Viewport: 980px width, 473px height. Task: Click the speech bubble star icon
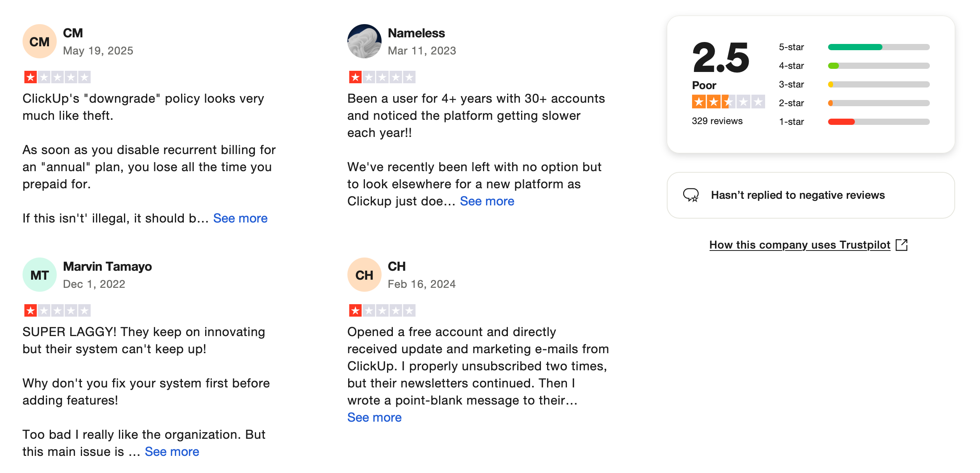[691, 195]
